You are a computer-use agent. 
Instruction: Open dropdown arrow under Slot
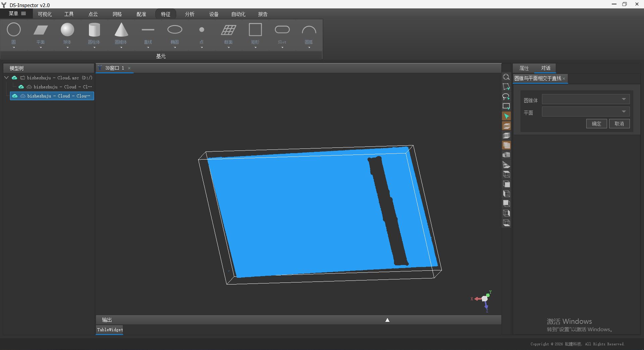(x=282, y=47)
